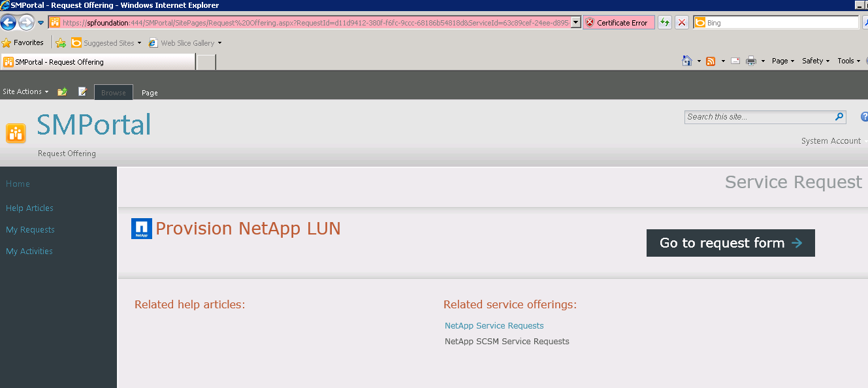Image resolution: width=868 pixels, height=388 pixels.
Task: Open the Site Actions dropdown menu
Action: tap(25, 92)
